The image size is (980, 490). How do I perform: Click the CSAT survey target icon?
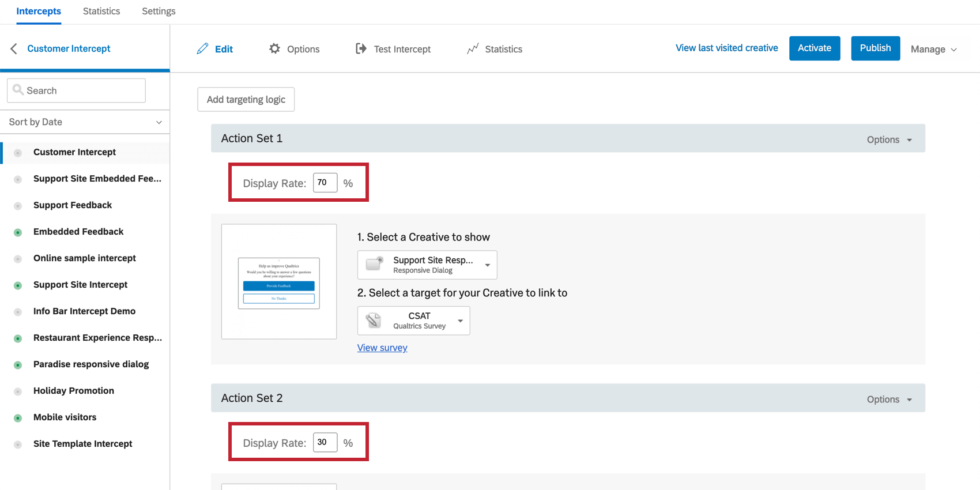point(374,321)
